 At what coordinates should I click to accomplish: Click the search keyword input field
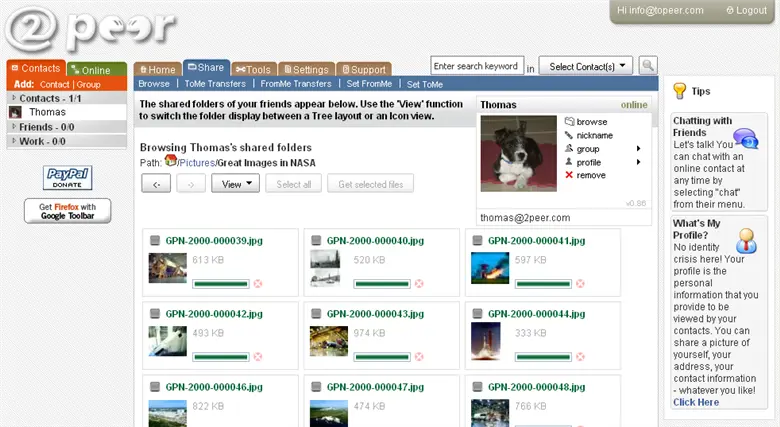(477, 65)
